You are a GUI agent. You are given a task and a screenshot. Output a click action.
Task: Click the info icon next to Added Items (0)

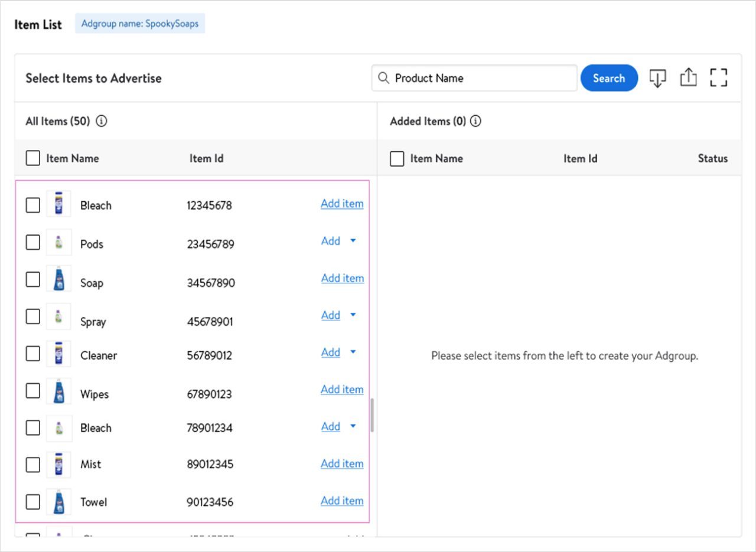pyautogui.click(x=475, y=121)
